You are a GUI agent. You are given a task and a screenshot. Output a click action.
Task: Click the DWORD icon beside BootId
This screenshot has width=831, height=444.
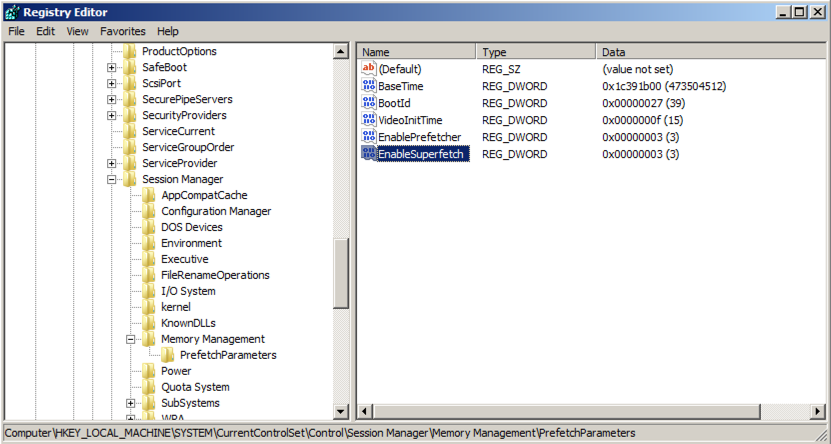click(x=368, y=102)
